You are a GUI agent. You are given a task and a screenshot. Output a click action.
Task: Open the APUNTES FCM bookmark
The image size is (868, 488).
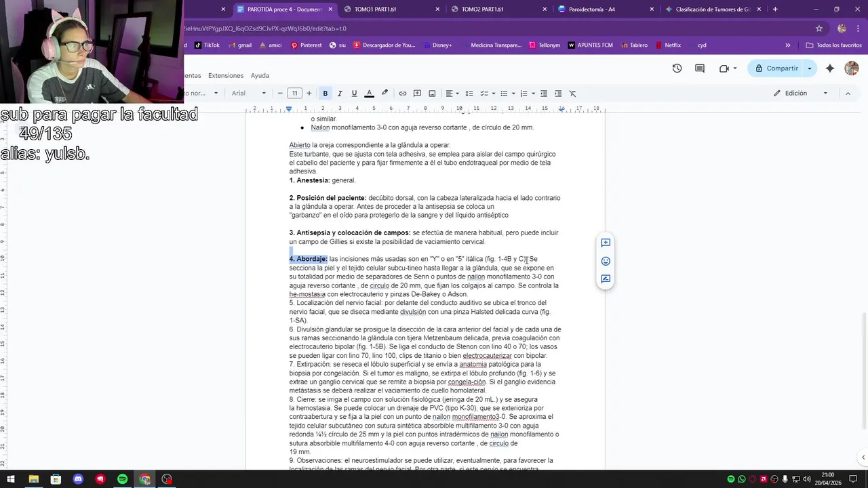coord(591,45)
